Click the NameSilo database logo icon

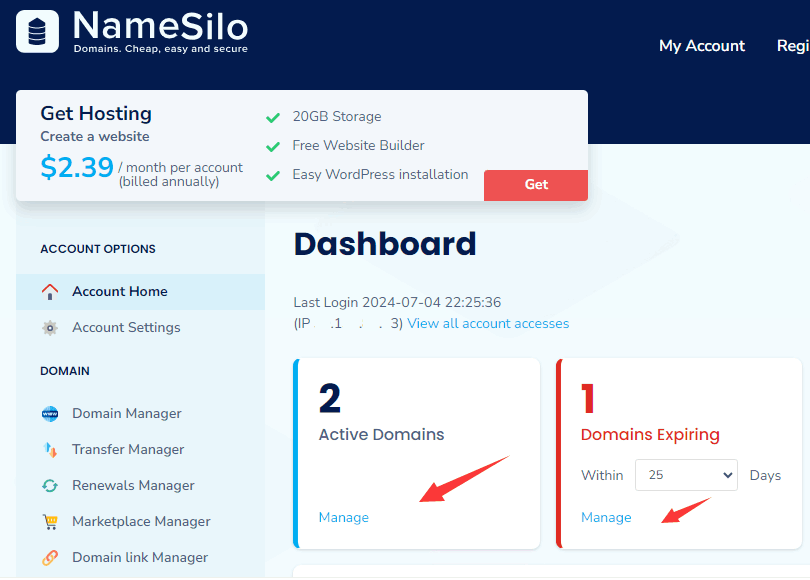tap(38, 31)
